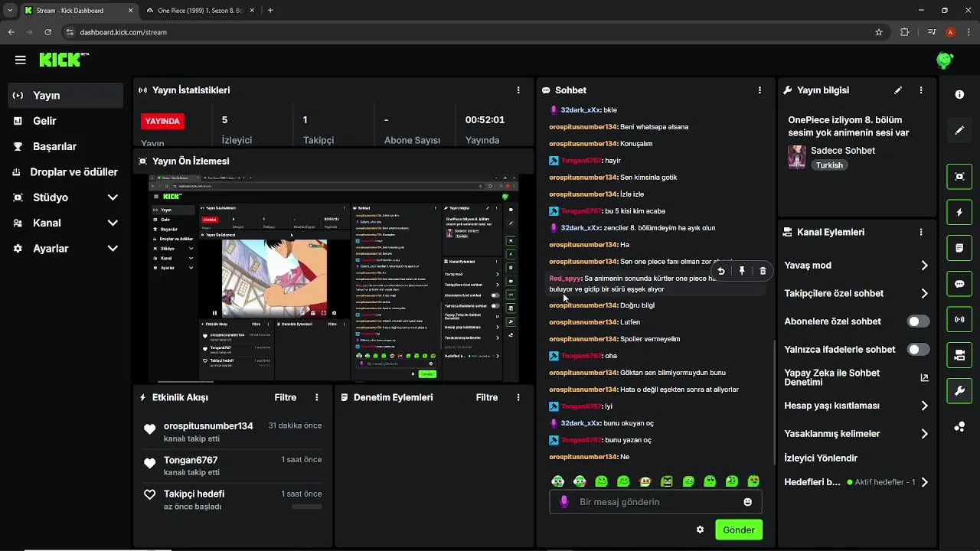The image size is (980, 551).
Task: Open the emoji picker in message box
Action: coord(748,502)
